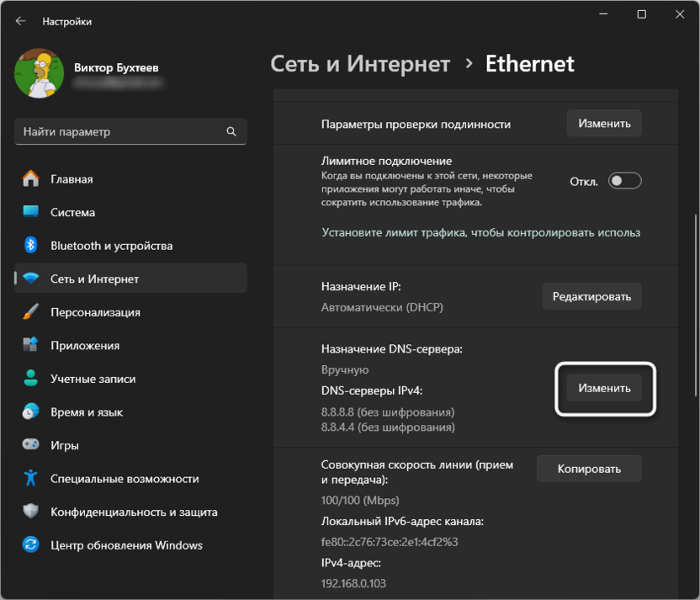
Task: Click the Bluetooth icon in the sidebar
Action: (x=31, y=246)
